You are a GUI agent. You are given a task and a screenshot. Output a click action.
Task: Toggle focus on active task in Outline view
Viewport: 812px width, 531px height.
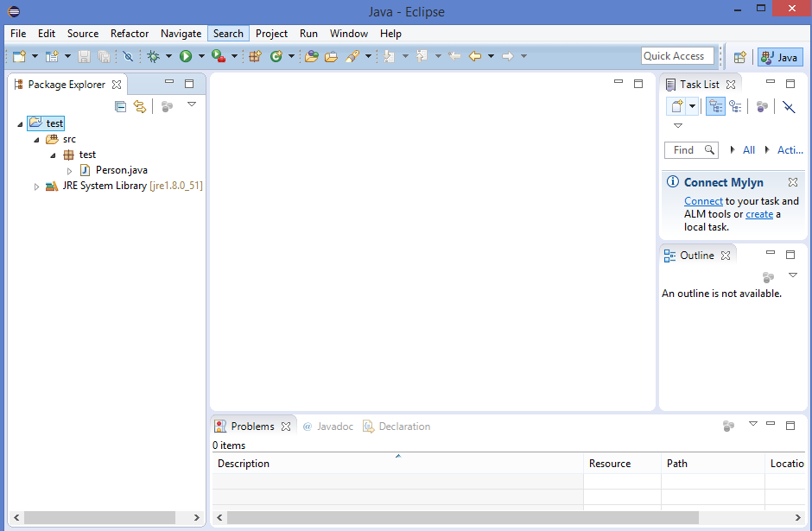[x=768, y=277]
